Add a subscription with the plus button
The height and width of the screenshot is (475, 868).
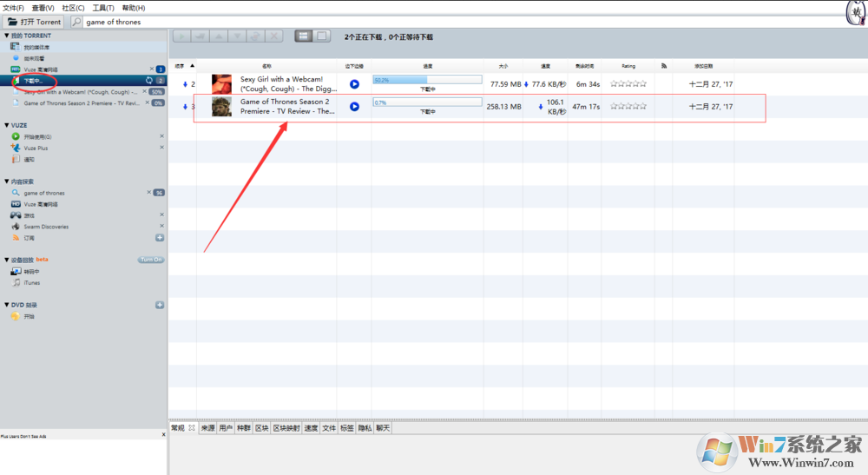click(160, 238)
